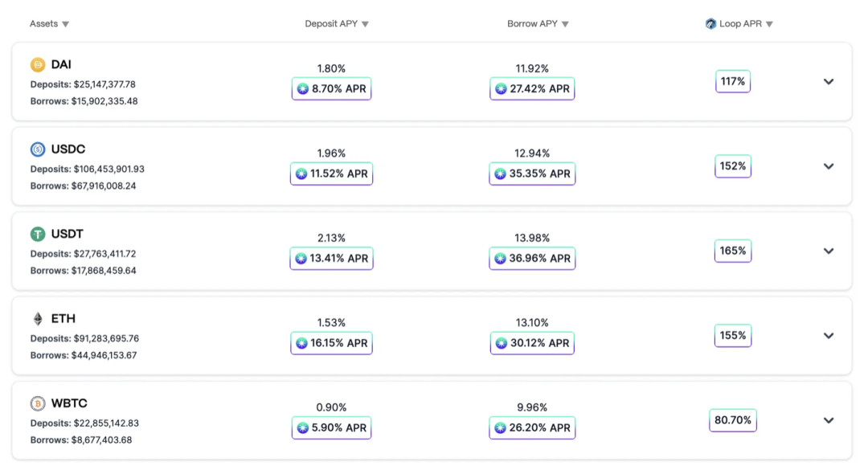868x470 pixels.
Task: Click the 152% USDC loop APR badge
Action: pos(733,166)
